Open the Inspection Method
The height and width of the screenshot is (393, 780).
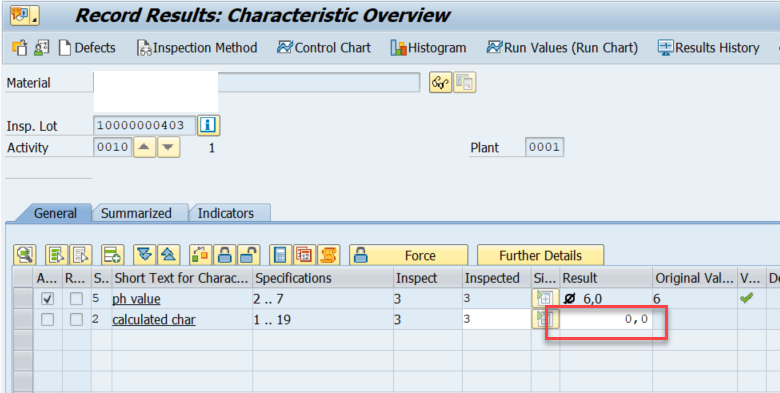197,48
